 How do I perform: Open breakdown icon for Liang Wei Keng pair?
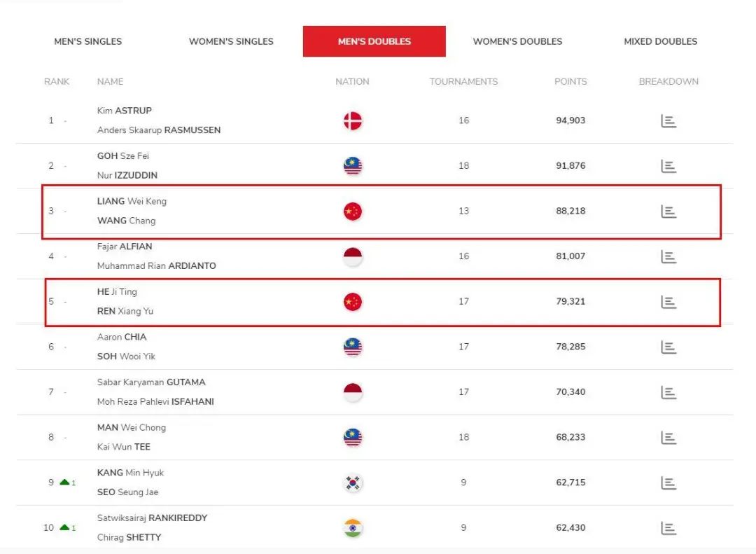pos(668,212)
